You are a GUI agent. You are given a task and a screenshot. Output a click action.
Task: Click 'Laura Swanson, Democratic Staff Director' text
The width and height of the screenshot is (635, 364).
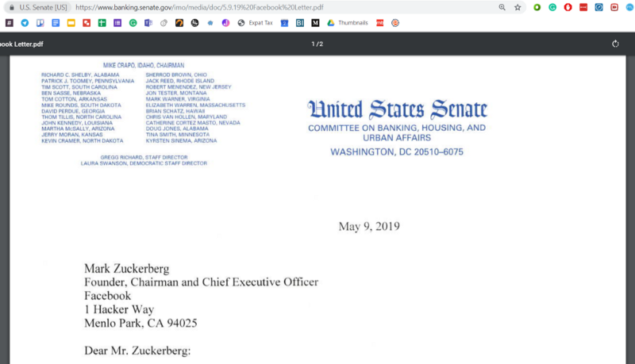(144, 163)
